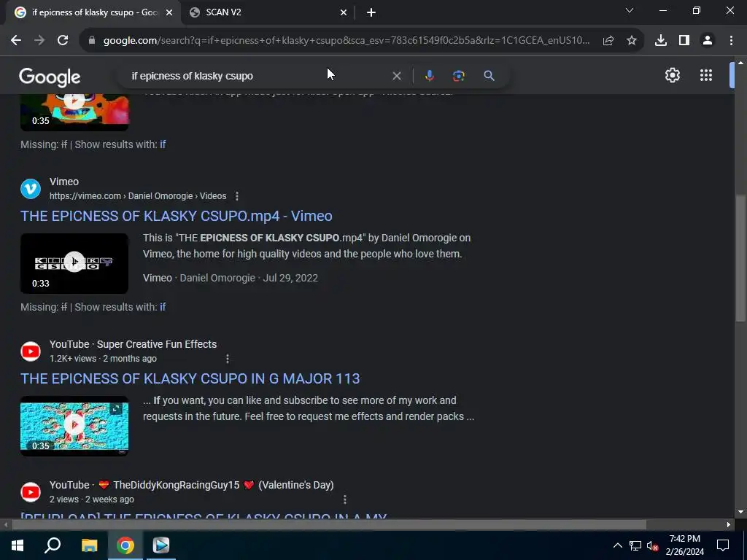Share this page from the address bar

(x=608, y=41)
